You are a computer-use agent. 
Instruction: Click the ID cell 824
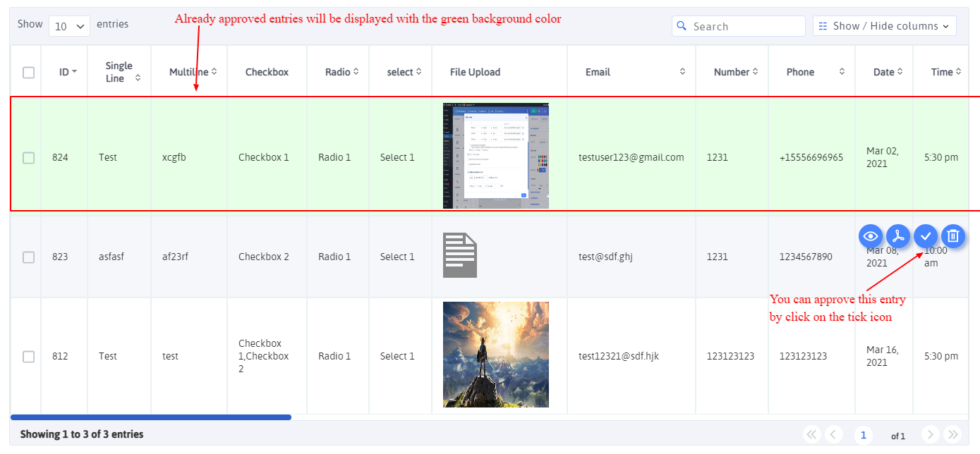(60, 157)
